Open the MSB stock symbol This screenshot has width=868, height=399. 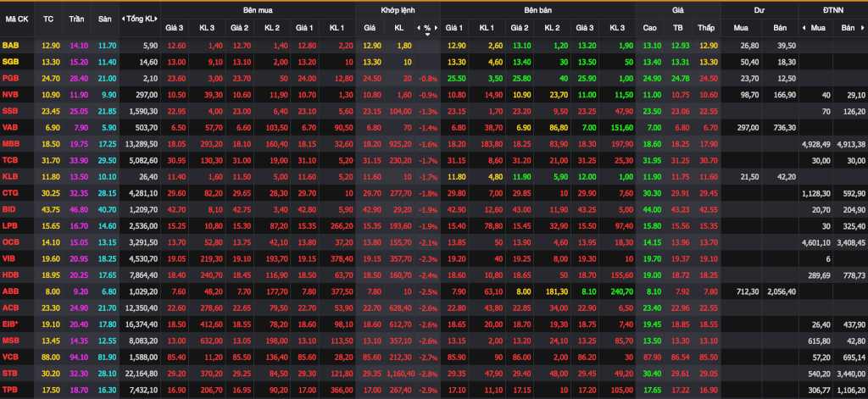tap(10, 340)
